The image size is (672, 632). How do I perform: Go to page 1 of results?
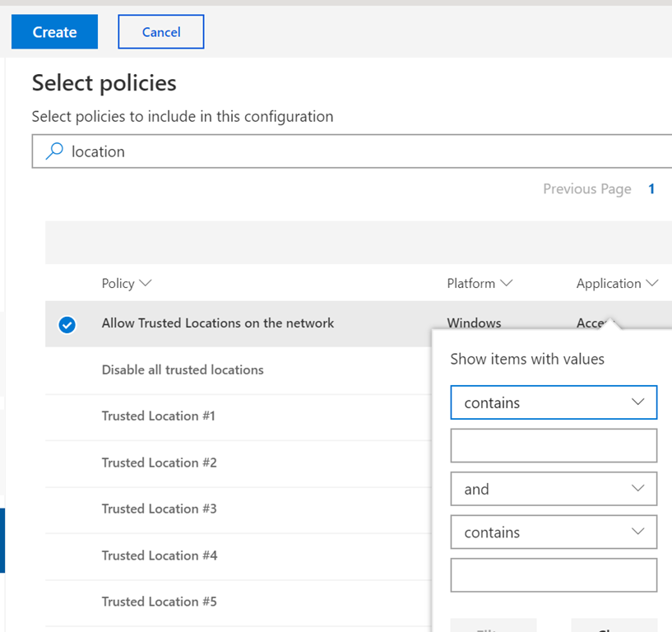click(x=651, y=189)
